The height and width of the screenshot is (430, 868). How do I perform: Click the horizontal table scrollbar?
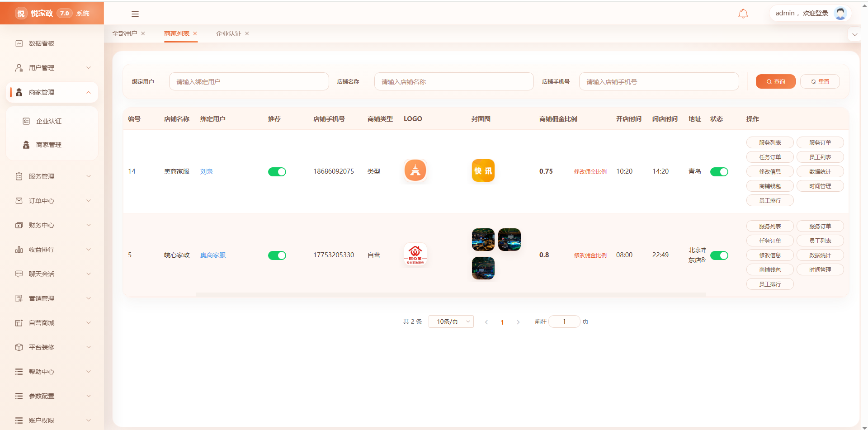pyautogui.click(x=450, y=295)
